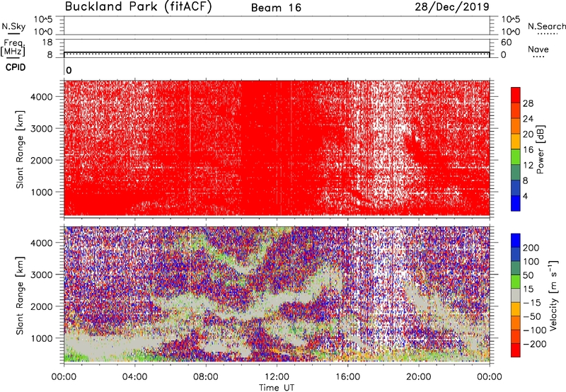Click the 'CPID' row label
Screen dimensions: 566x392
16,67
